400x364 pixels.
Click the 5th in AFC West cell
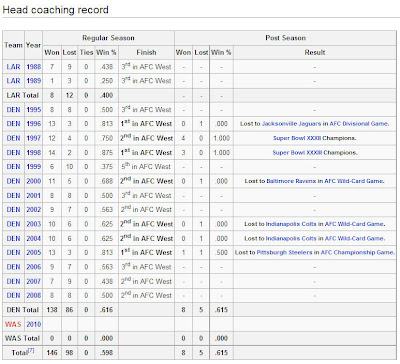pyautogui.click(x=146, y=166)
